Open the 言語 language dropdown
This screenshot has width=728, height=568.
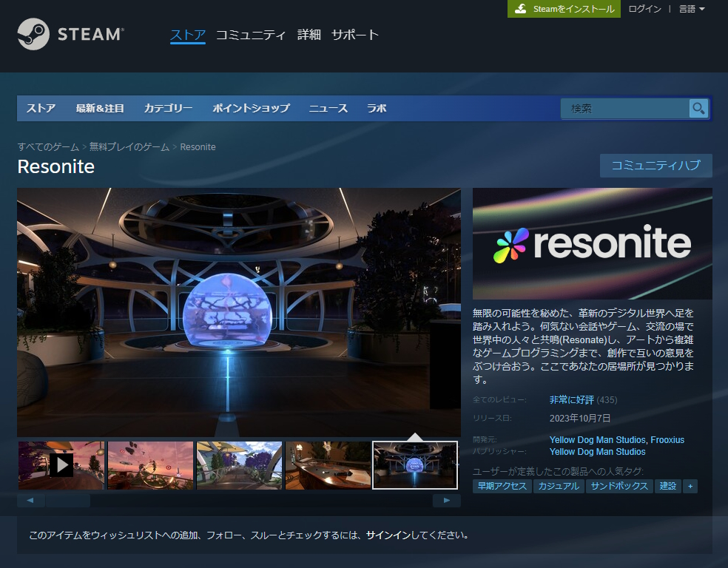pyautogui.click(x=691, y=9)
